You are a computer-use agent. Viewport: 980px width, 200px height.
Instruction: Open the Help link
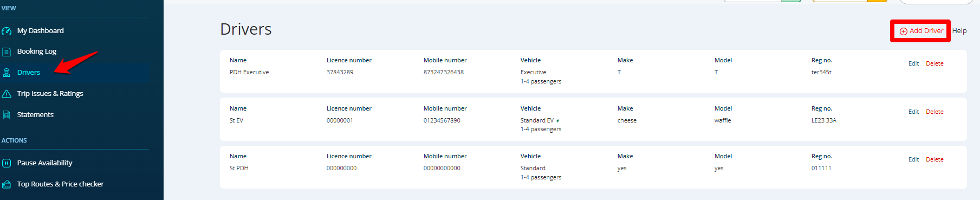959,31
